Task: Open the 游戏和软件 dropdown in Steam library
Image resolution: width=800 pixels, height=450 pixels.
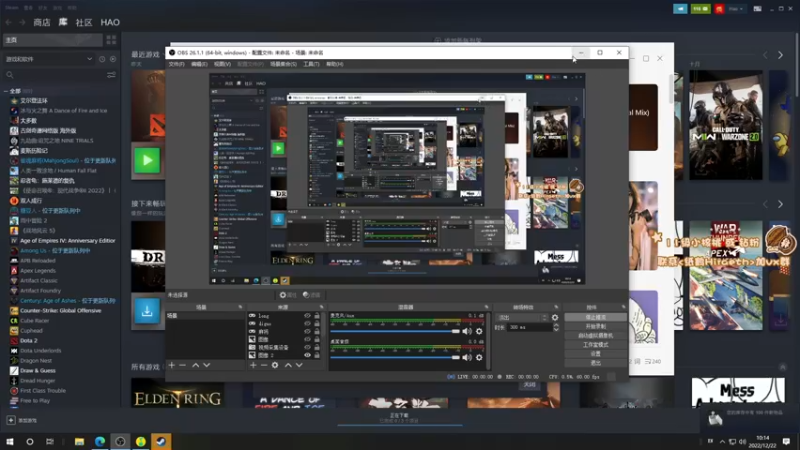Action: coord(48,59)
